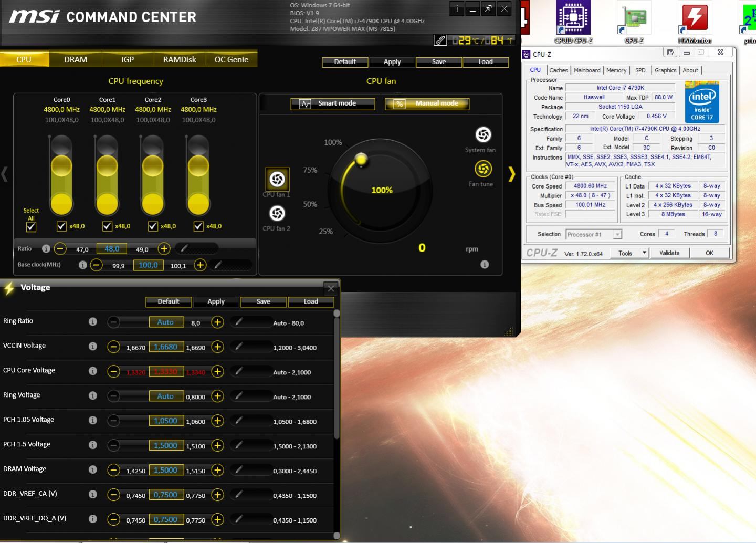Show VCCIN Voltage info

click(93, 346)
